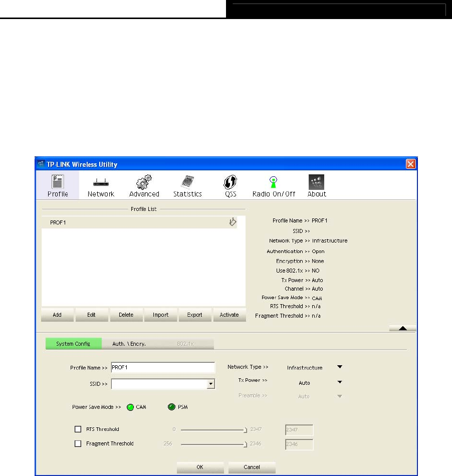Image resolution: width=452 pixels, height=476 pixels.
Task: Click the 'Encryption >> None' detail text
Action: click(x=300, y=261)
